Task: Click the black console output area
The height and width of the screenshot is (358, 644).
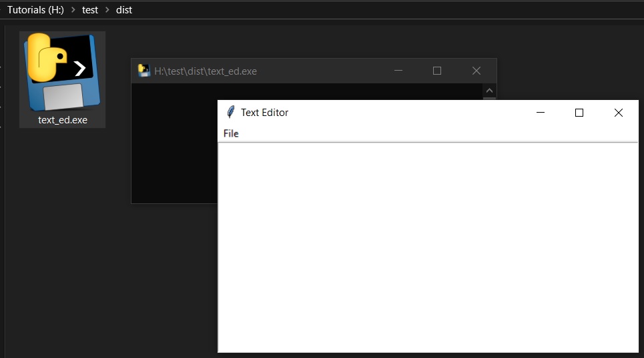Action: 175,143
